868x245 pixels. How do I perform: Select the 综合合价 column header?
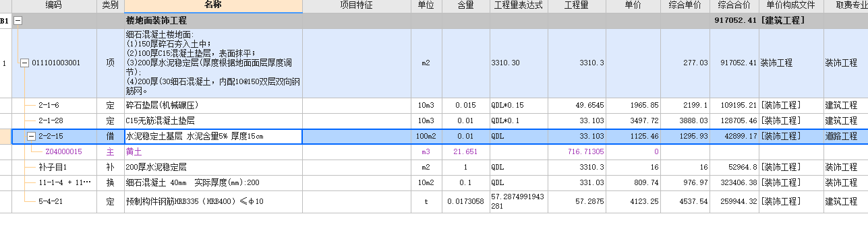[x=735, y=5]
